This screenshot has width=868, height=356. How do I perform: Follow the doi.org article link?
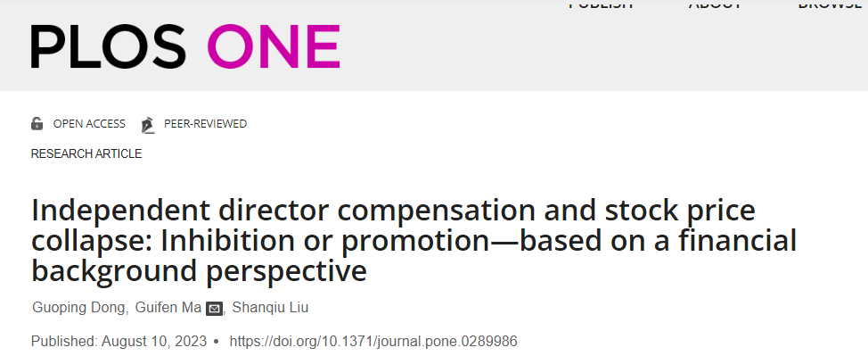[x=373, y=341]
